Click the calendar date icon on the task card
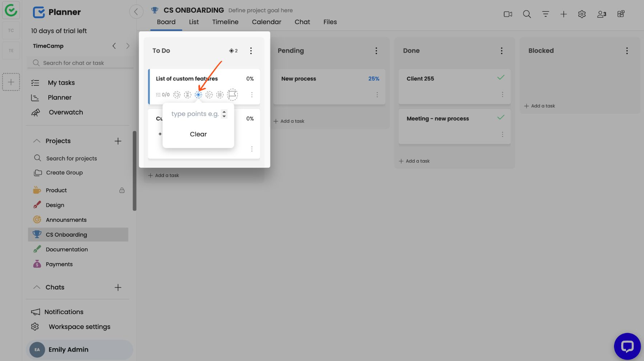 click(220, 95)
